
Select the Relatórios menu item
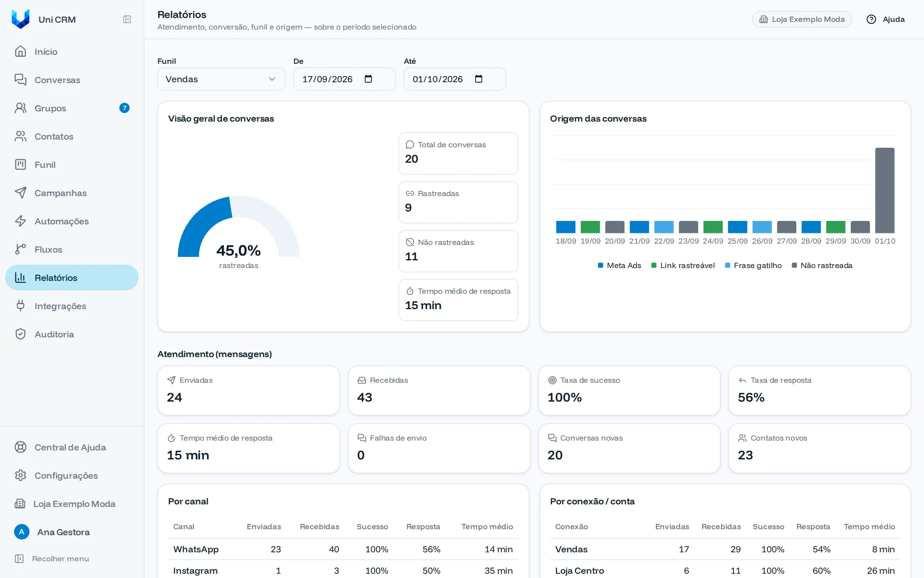point(72,277)
